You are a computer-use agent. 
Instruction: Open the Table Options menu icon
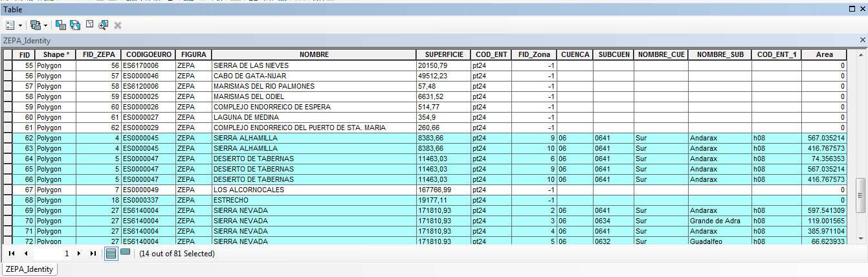point(10,25)
